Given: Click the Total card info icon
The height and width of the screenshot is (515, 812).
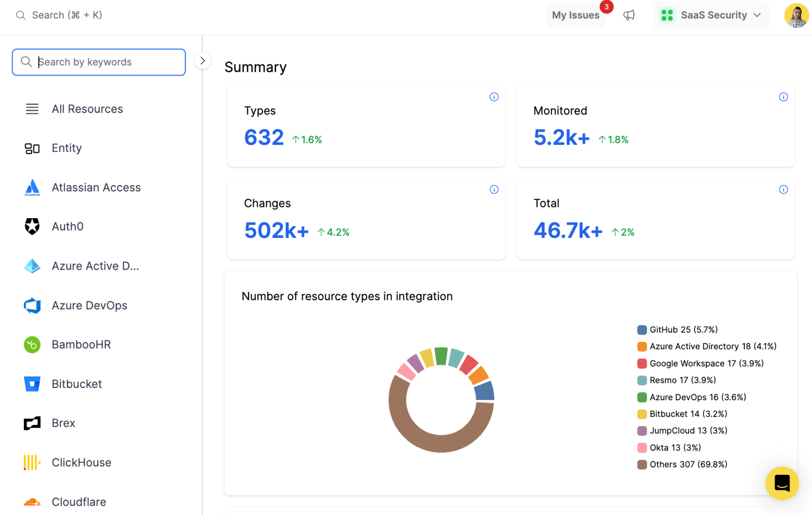Looking at the screenshot, I should (783, 189).
